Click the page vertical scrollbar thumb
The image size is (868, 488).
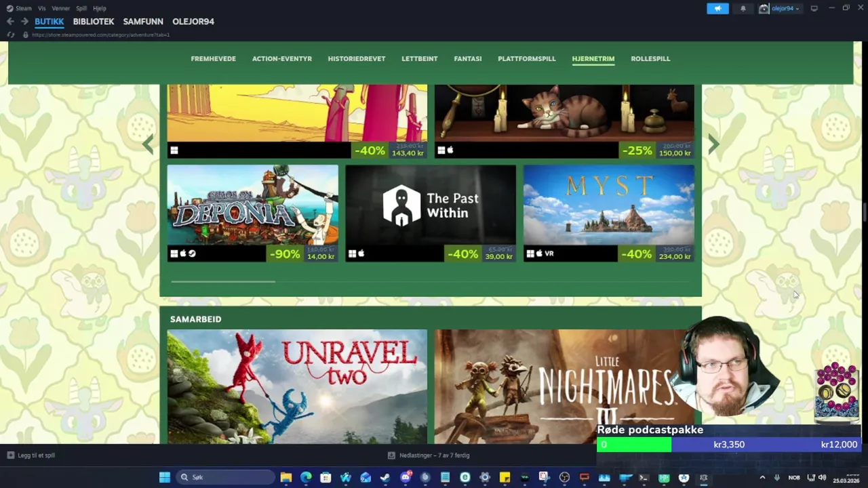point(865,211)
